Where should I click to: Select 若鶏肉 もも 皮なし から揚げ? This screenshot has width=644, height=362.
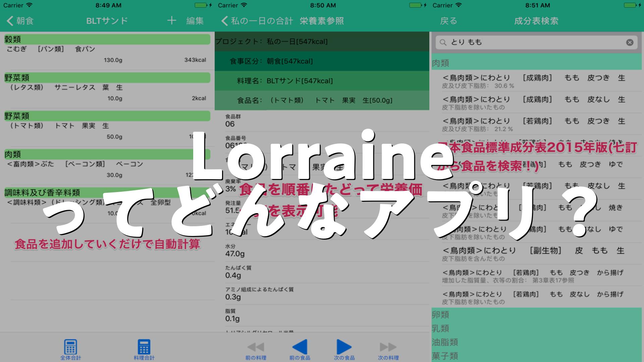click(x=537, y=297)
